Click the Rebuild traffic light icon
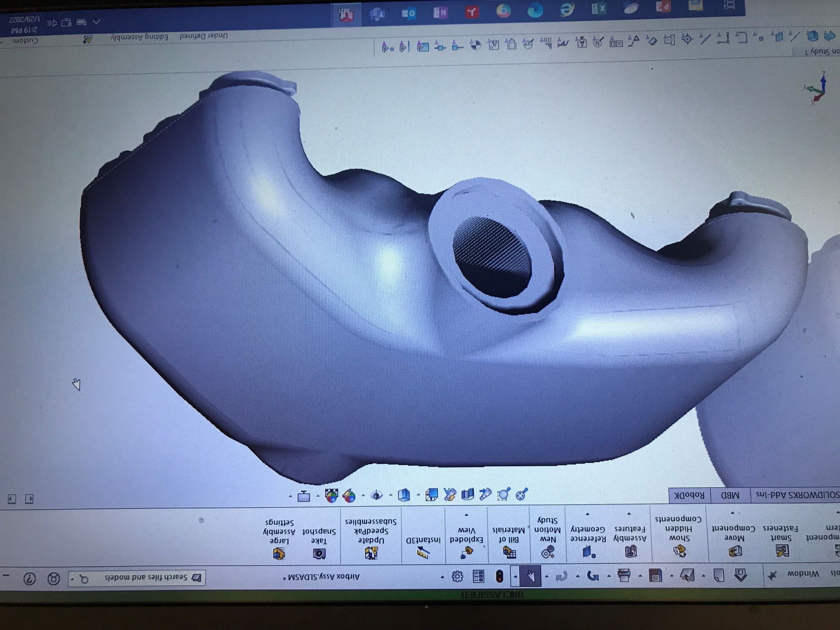Viewport: 840px width, 630px height. point(499,576)
